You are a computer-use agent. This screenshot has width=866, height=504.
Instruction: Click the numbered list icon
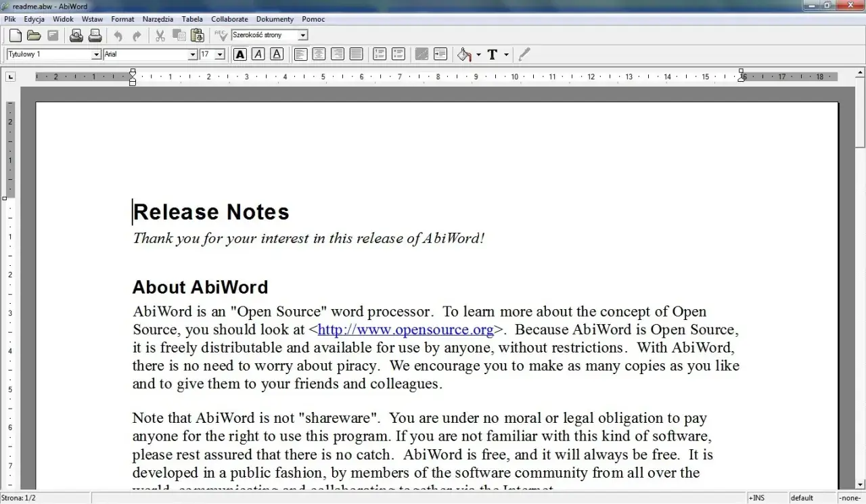point(380,54)
